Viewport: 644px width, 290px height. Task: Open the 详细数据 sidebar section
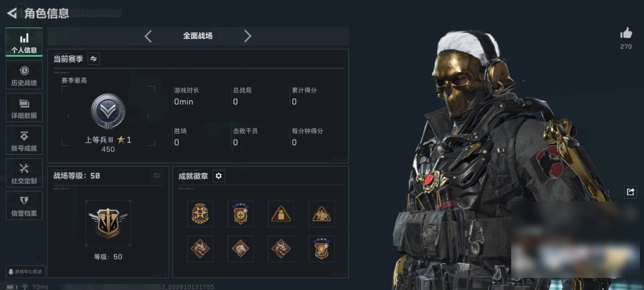click(x=24, y=108)
